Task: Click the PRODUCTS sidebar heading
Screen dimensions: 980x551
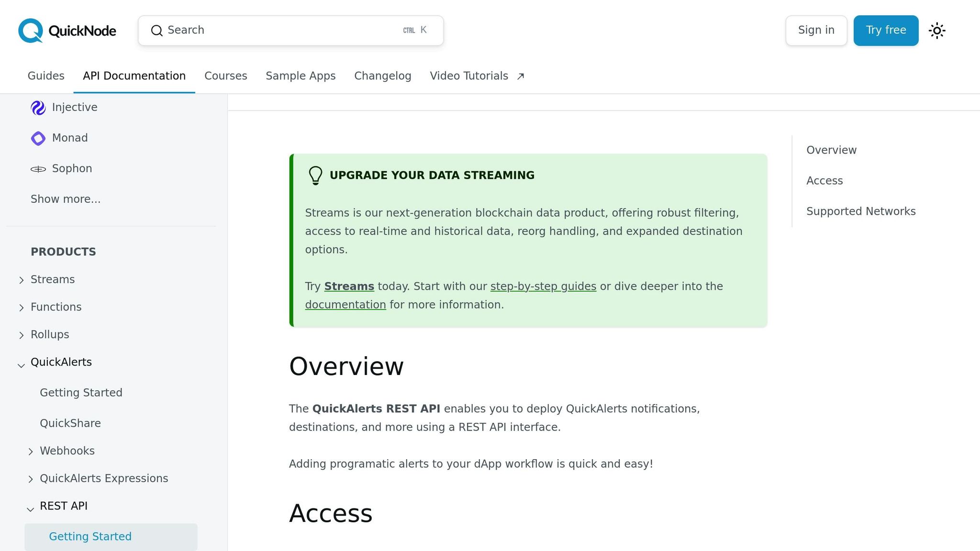Action: tap(63, 252)
